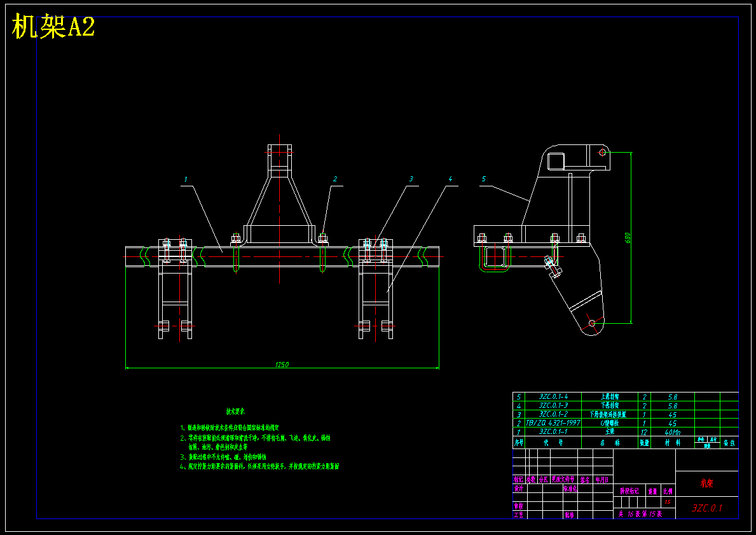
Task: Click the "审核" label in title block
Action: click(519, 506)
